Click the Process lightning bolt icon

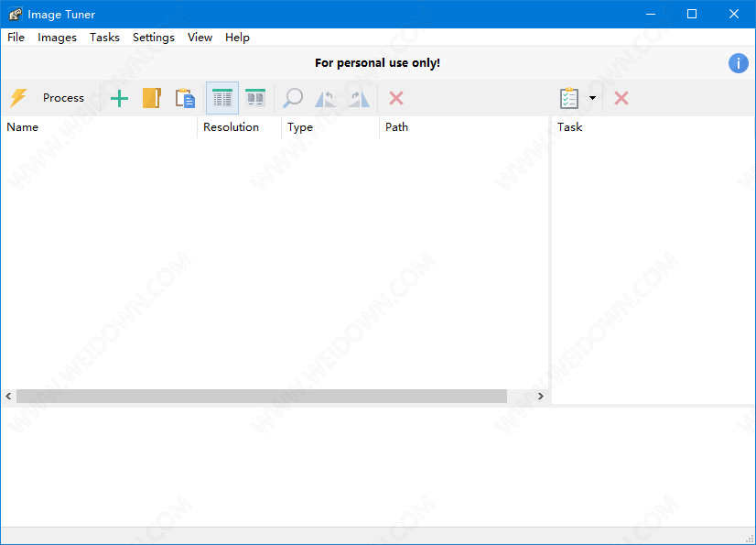click(18, 98)
